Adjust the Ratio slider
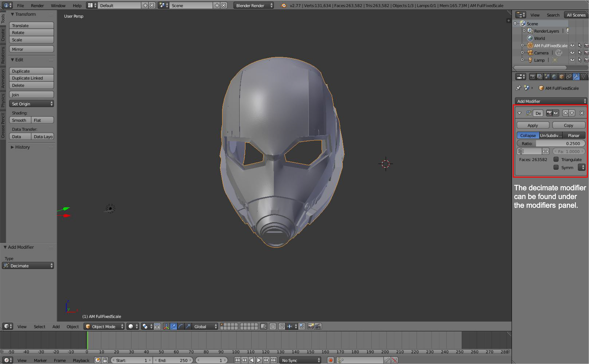The height and width of the screenshot is (364, 589). pyautogui.click(x=551, y=144)
